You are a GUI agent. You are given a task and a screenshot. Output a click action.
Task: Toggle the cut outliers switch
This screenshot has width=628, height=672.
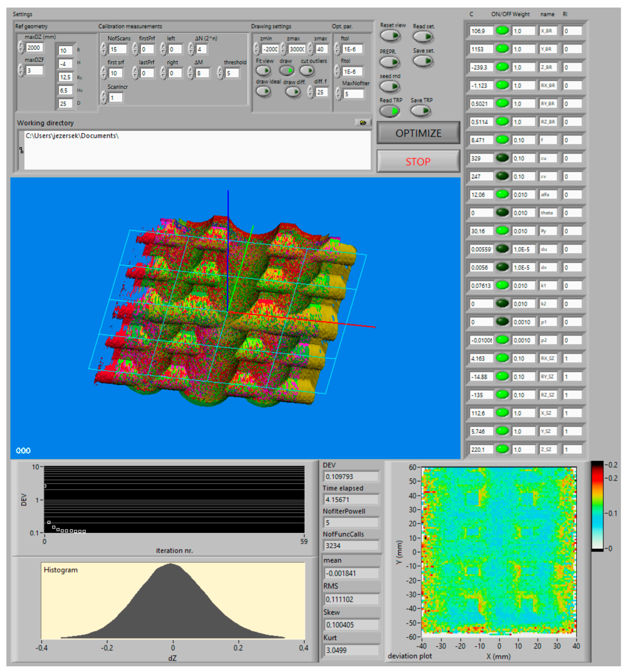(307, 71)
